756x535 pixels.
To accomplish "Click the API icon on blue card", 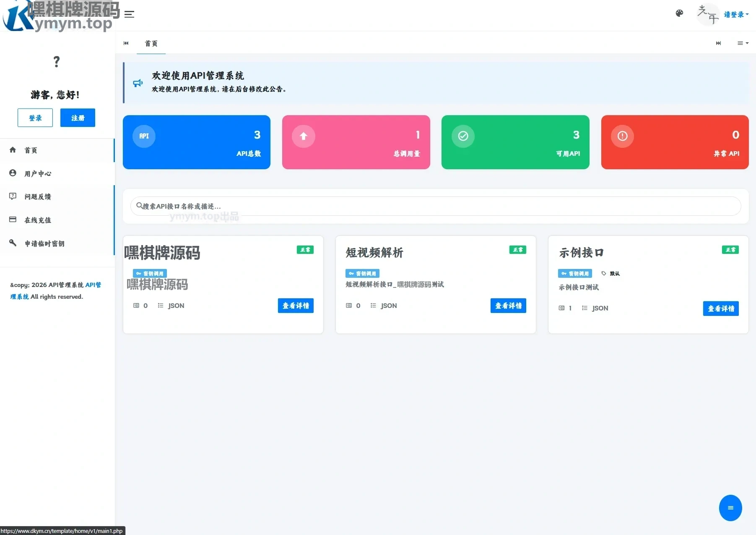I will [144, 136].
